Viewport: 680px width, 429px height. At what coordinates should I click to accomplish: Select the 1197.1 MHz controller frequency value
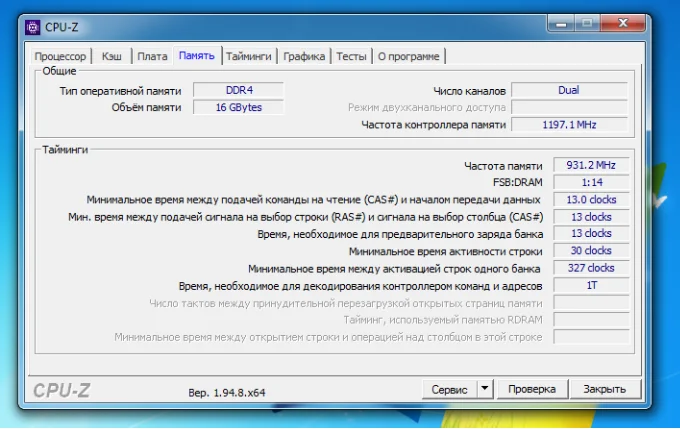tap(569, 124)
